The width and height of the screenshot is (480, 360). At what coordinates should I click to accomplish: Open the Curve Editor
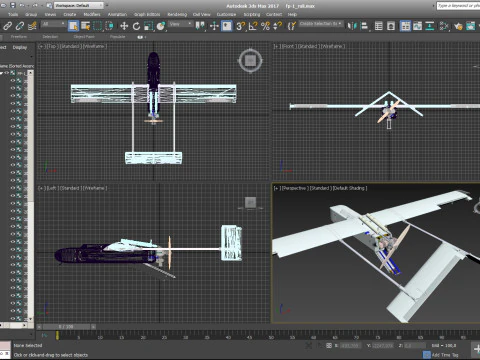pos(417,26)
